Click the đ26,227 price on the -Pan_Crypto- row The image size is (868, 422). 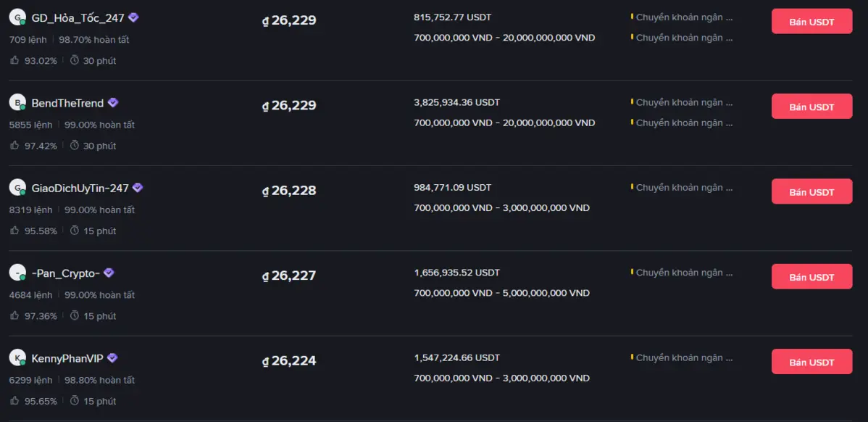click(x=290, y=276)
